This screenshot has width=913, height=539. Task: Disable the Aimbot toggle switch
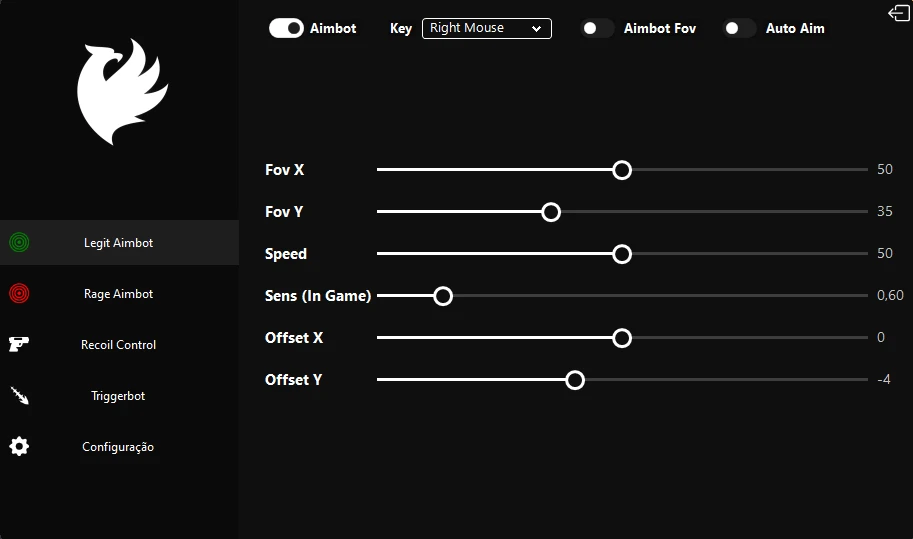pos(286,29)
